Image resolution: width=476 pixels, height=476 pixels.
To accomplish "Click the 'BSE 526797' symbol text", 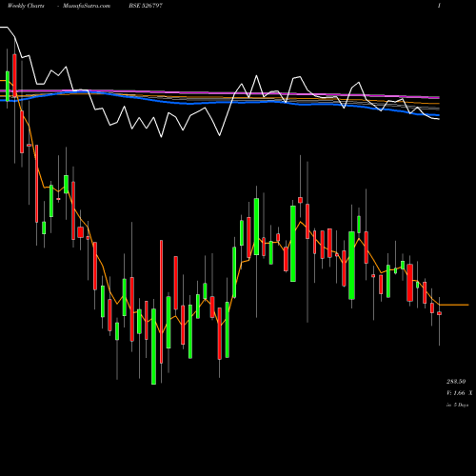I will pos(146,6).
